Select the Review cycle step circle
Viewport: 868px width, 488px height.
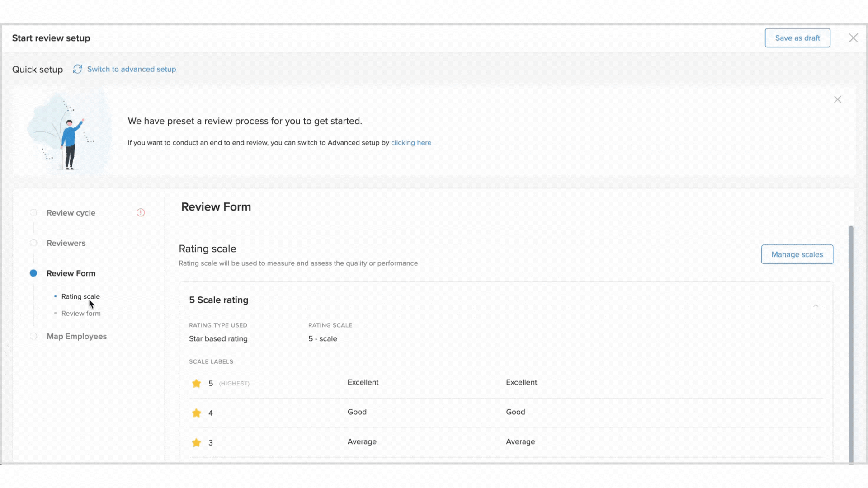(x=33, y=212)
